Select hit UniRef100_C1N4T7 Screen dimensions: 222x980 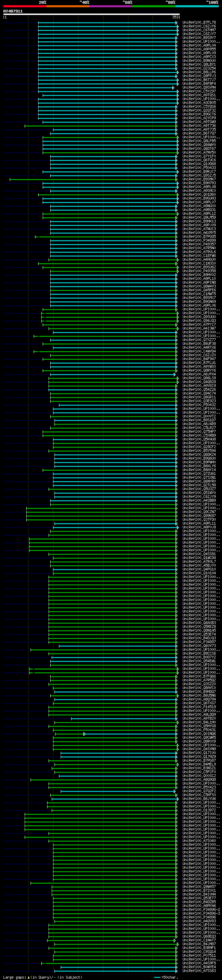click(199, 940)
